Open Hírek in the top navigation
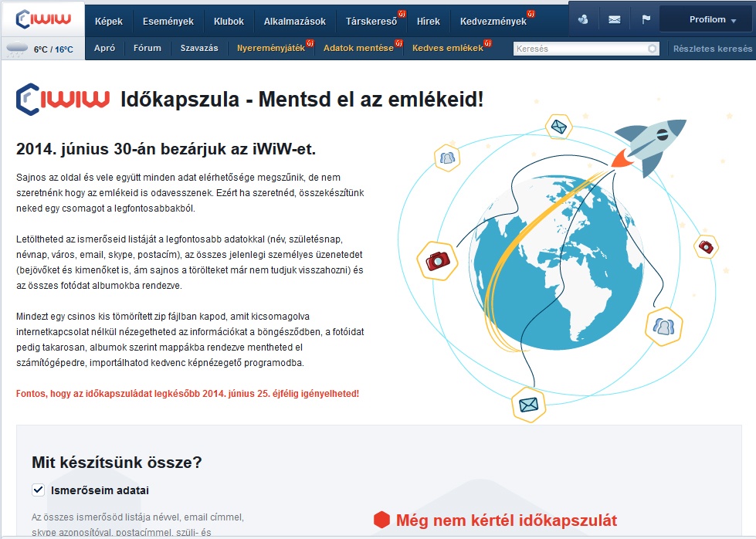 pos(428,21)
